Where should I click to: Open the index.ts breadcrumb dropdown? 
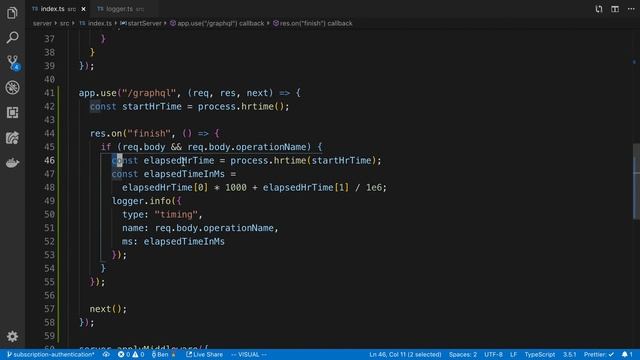point(96,23)
